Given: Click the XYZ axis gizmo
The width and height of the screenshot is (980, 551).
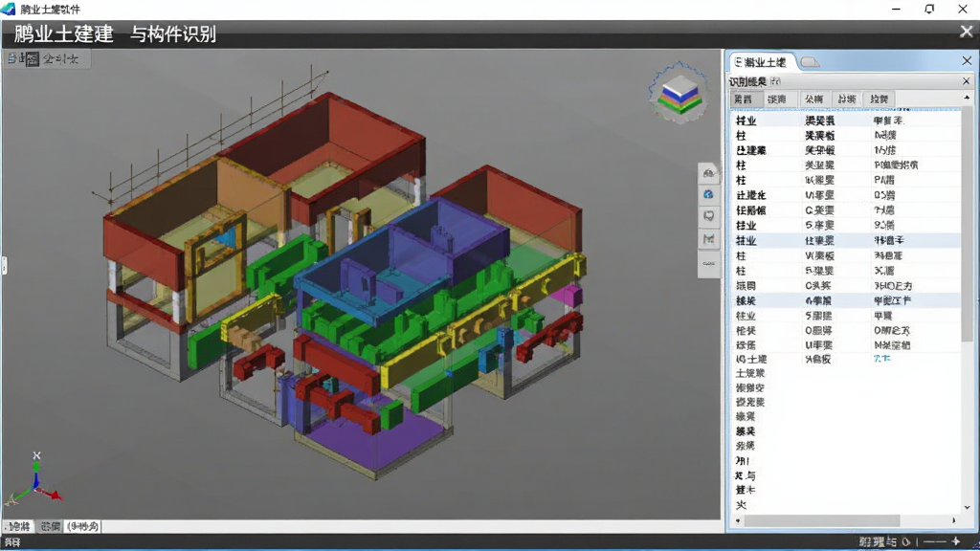Looking at the screenshot, I should [x=34, y=480].
